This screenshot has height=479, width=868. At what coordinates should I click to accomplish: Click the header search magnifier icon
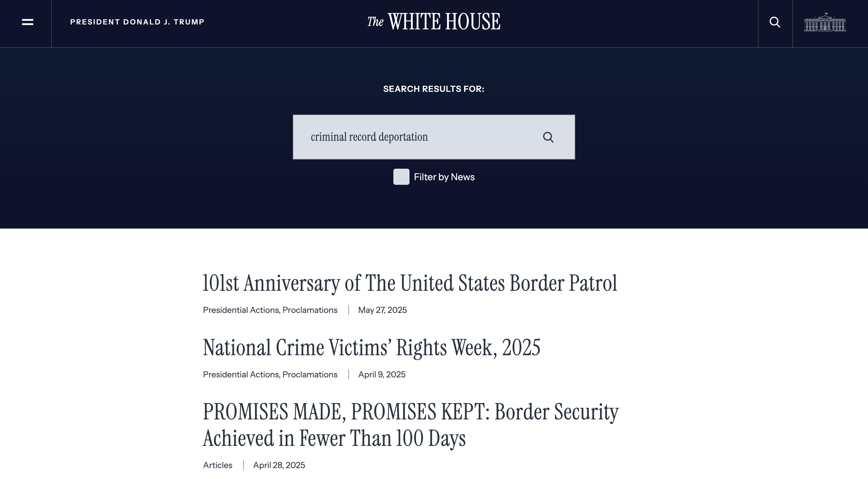(775, 22)
